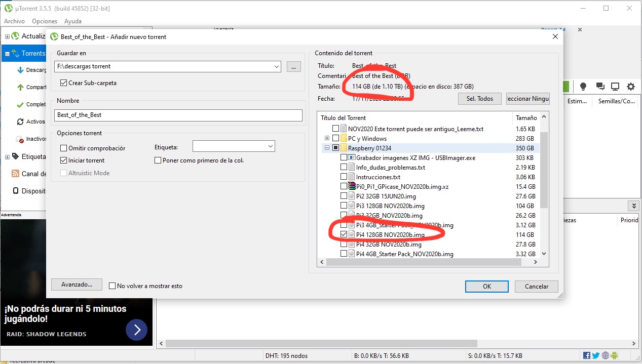Open the Ayuda menu
This screenshot has height=364, width=642.
click(x=73, y=21)
